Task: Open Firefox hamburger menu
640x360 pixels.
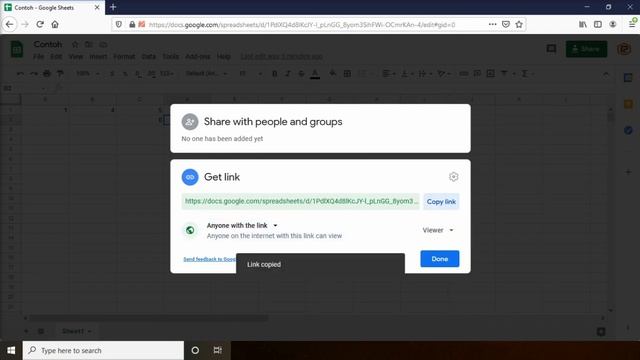Action: [632, 24]
